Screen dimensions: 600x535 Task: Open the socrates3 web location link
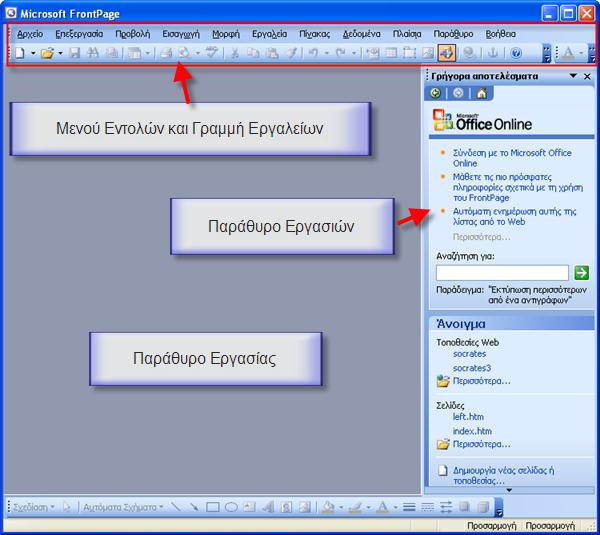(x=472, y=368)
